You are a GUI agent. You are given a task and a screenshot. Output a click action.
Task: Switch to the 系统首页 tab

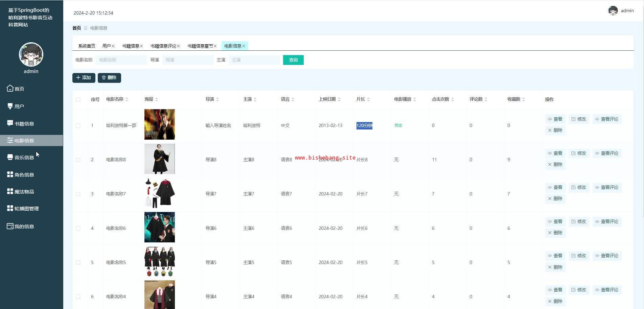click(87, 46)
